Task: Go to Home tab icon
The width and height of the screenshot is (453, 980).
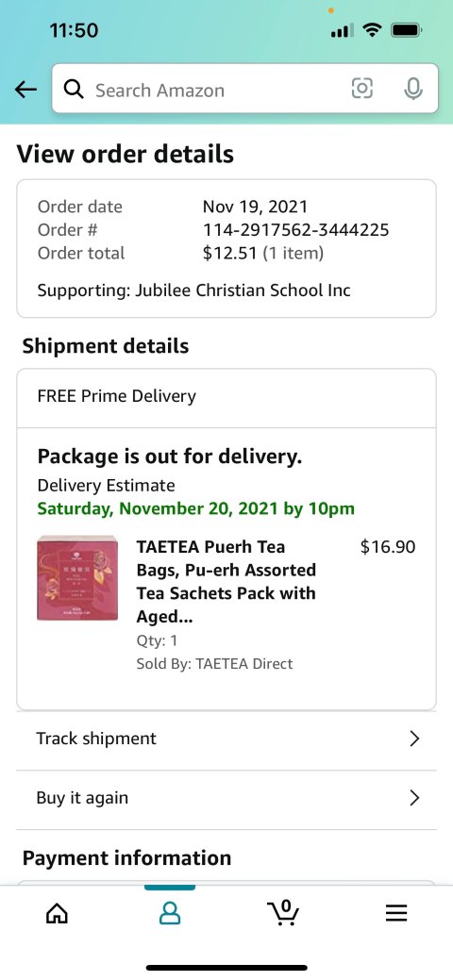Action: point(57,914)
